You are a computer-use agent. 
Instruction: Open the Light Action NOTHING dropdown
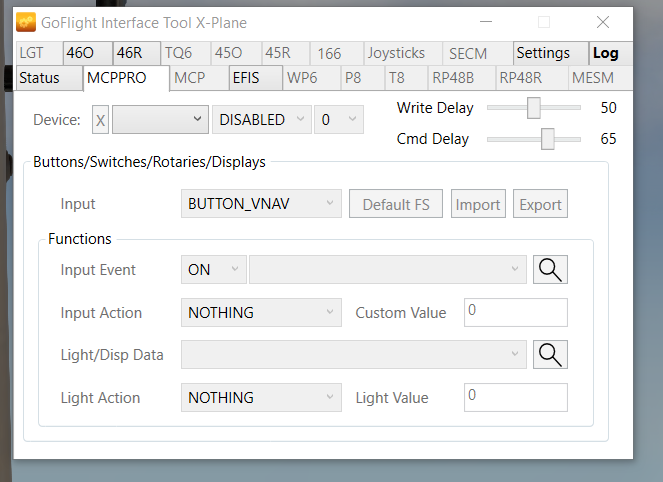(261, 398)
